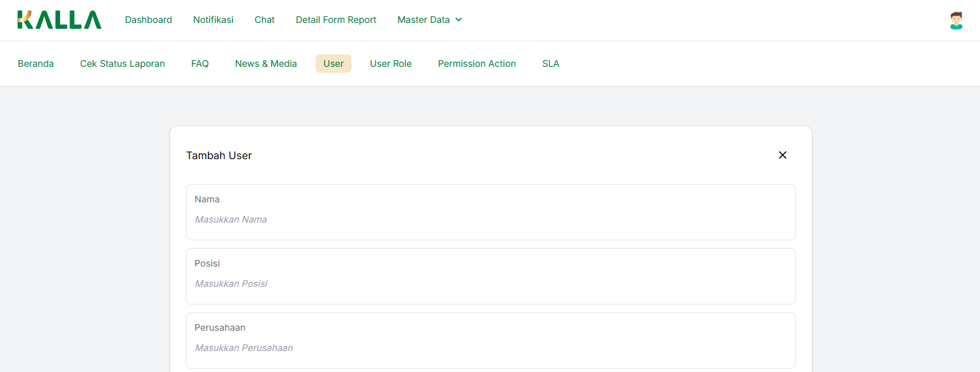980x372 pixels.
Task: Open the Chat page
Action: point(264,20)
